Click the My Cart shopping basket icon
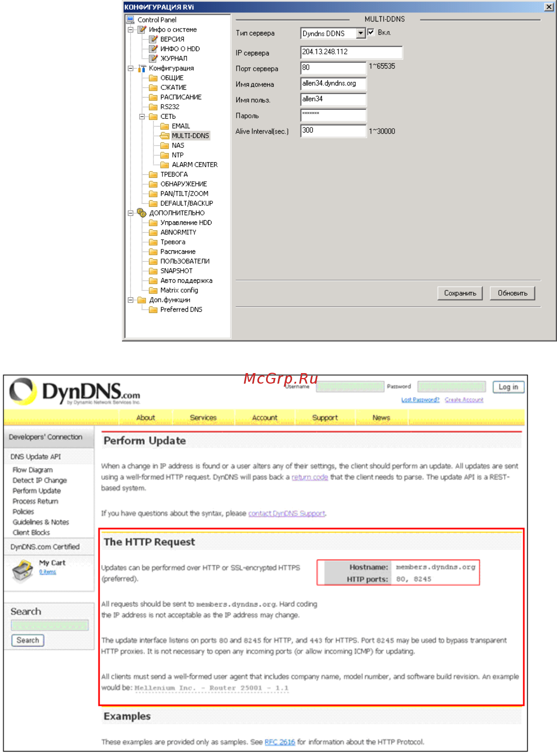Viewport: 557px width, 756px height. tap(23, 571)
